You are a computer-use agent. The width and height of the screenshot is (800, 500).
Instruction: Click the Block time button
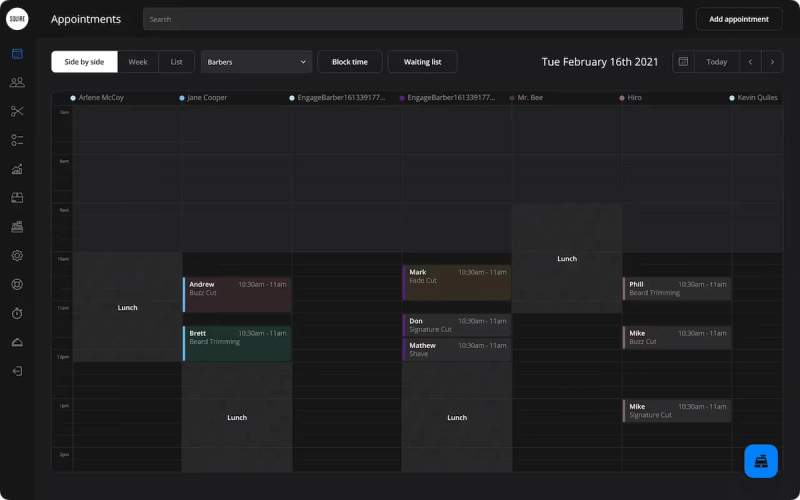[x=349, y=62]
